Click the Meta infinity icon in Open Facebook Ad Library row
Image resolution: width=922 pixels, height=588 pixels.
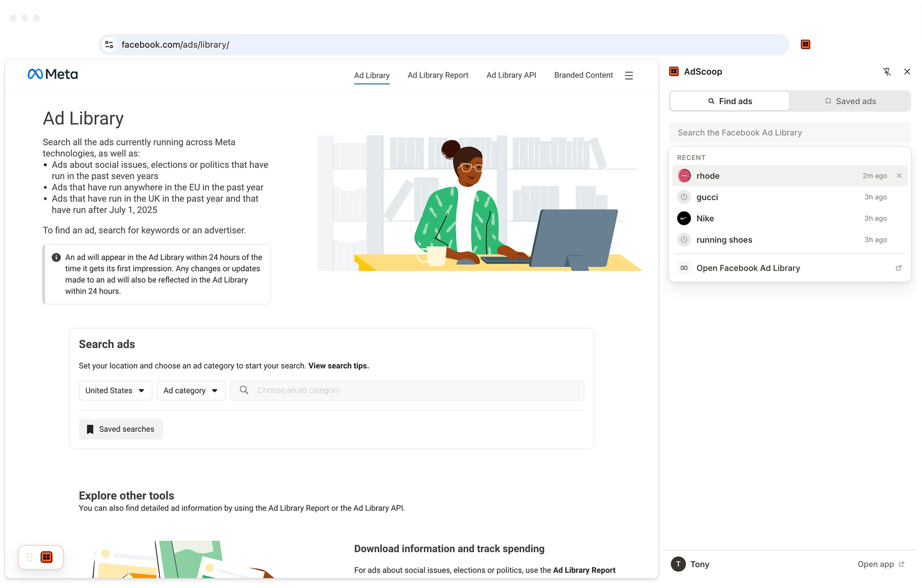tap(684, 268)
